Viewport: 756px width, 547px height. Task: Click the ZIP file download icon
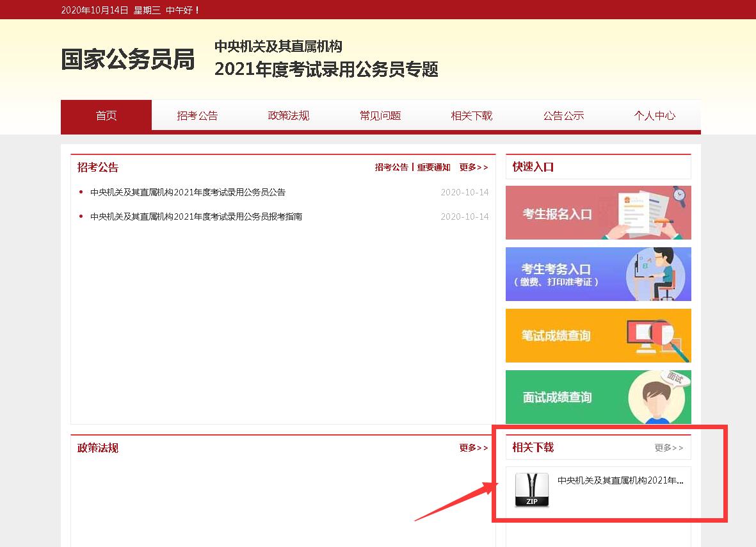coord(531,490)
